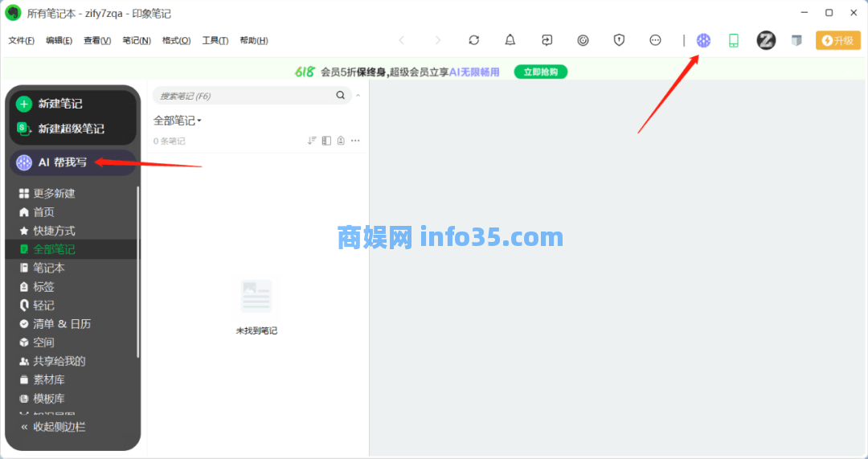Click the green 立即抢购 banner button

coord(541,72)
